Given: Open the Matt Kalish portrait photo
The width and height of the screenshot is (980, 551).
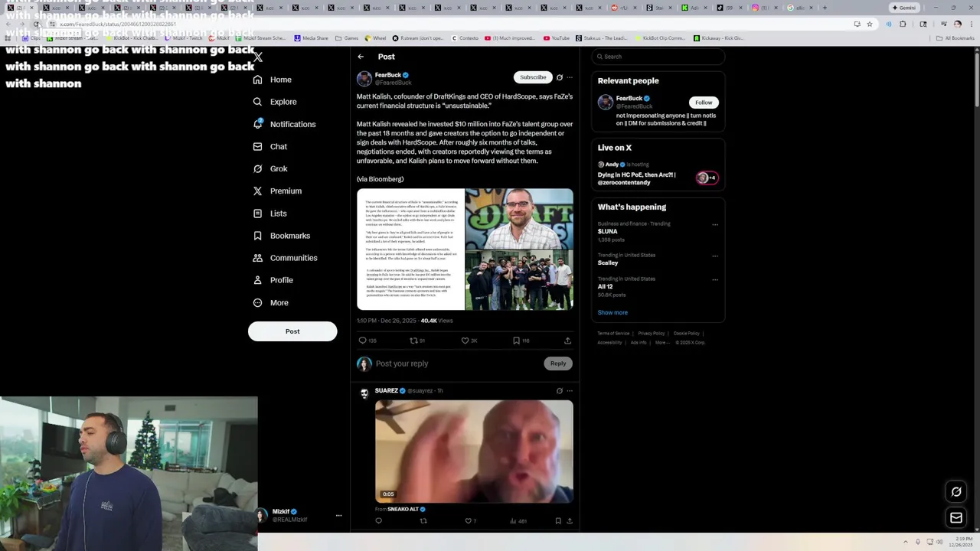Looking at the screenshot, I should pyautogui.click(x=519, y=218).
